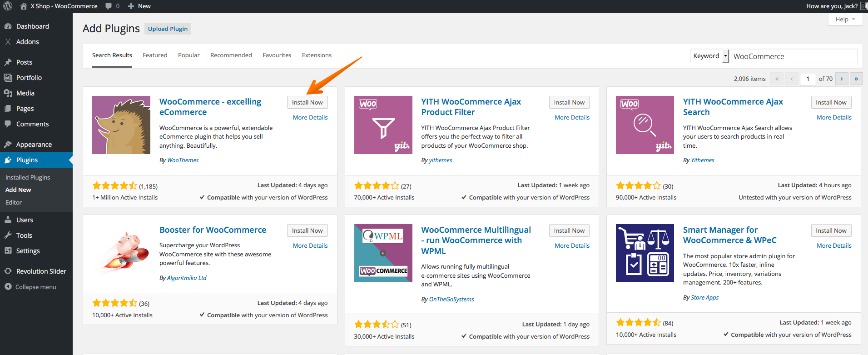The width and height of the screenshot is (868, 355).
Task: Install Booster for WooCommerce
Action: click(308, 230)
